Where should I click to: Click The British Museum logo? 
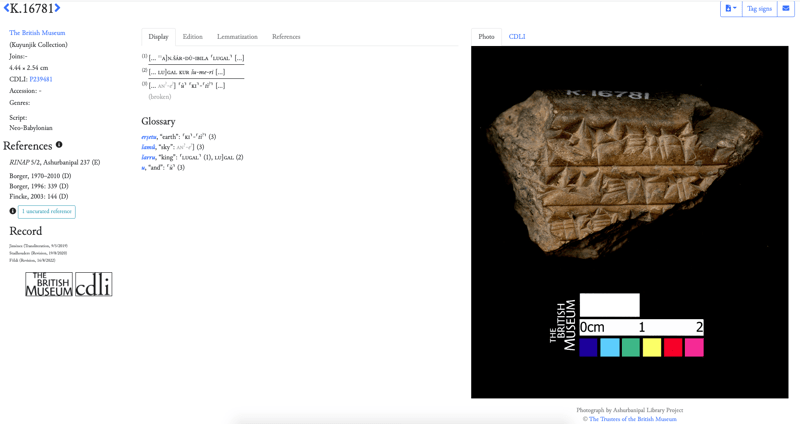49,284
